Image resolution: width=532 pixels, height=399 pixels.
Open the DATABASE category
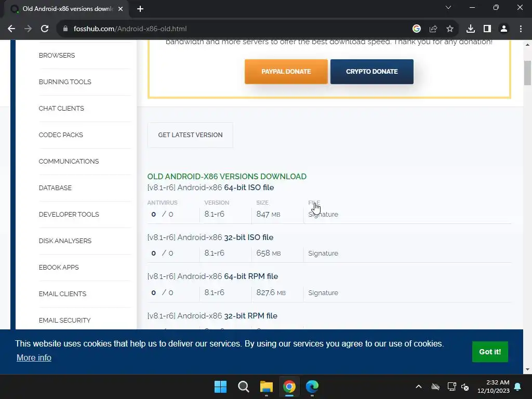coord(55,188)
